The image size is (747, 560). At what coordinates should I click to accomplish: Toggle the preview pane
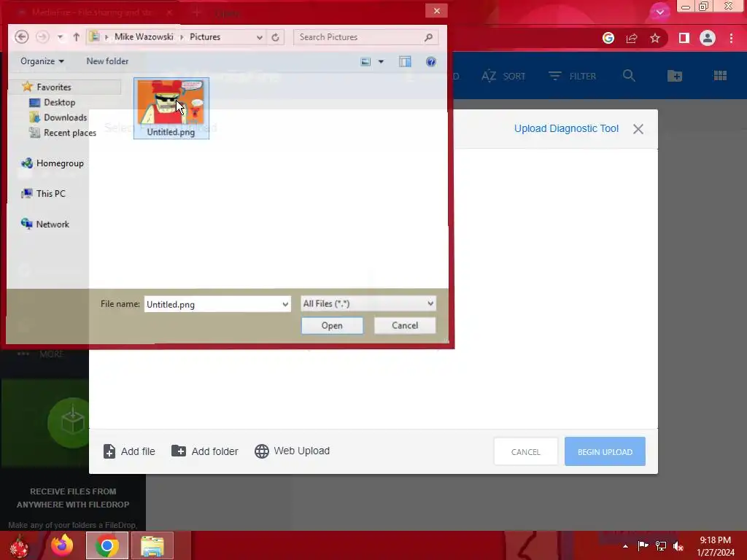point(405,61)
